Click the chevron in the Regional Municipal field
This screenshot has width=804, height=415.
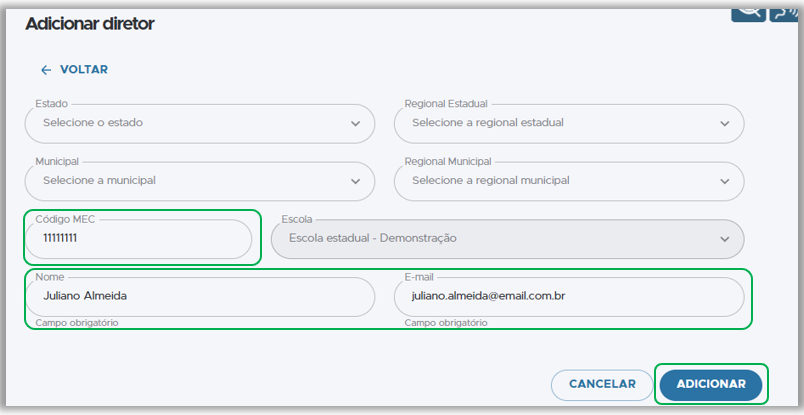coord(725,182)
